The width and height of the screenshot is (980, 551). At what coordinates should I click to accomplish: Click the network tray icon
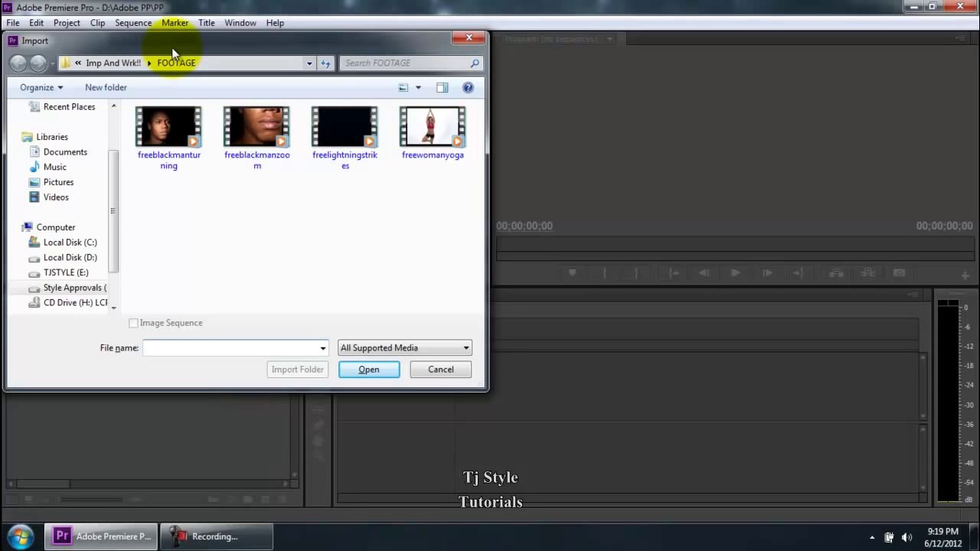click(889, 537)
